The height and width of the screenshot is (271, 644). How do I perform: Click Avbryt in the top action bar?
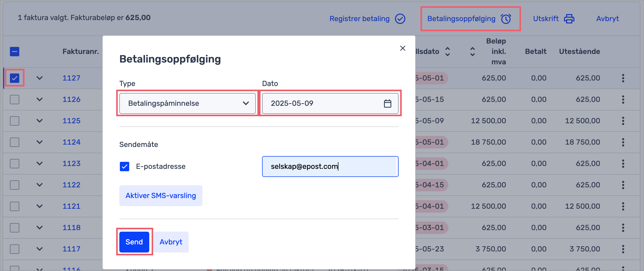[608, 19]
